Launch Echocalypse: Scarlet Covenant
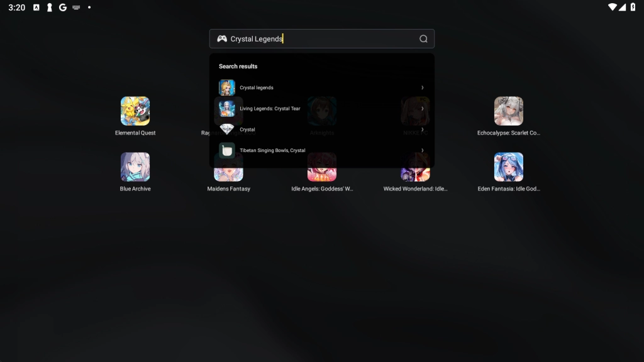The image size is (644, 362). (x=508, y=111)
